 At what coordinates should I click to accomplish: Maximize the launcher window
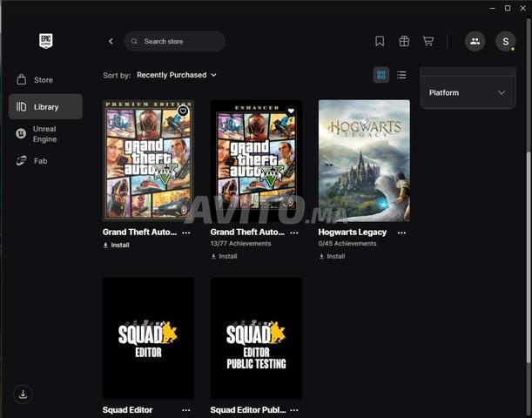508,8
